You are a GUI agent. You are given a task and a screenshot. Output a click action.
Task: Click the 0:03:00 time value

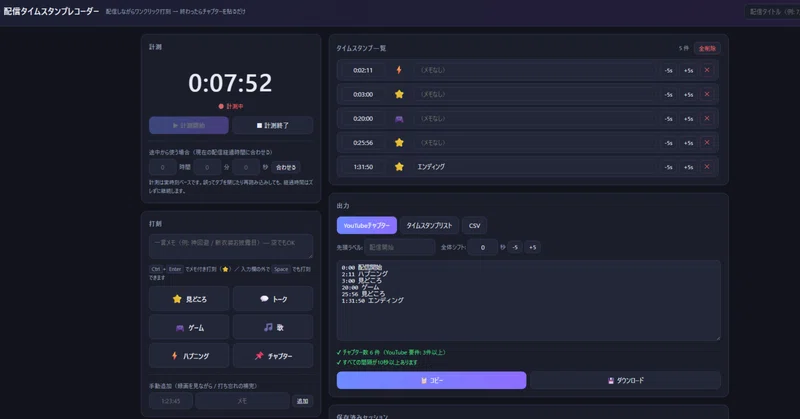[363, 94]
